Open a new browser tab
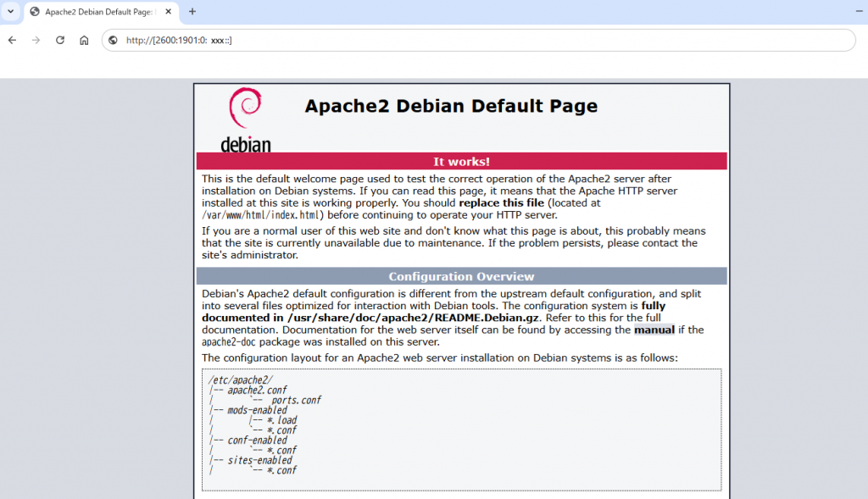Image resolution: width=868 pixels, height=499 pixels. click(192, 12)
